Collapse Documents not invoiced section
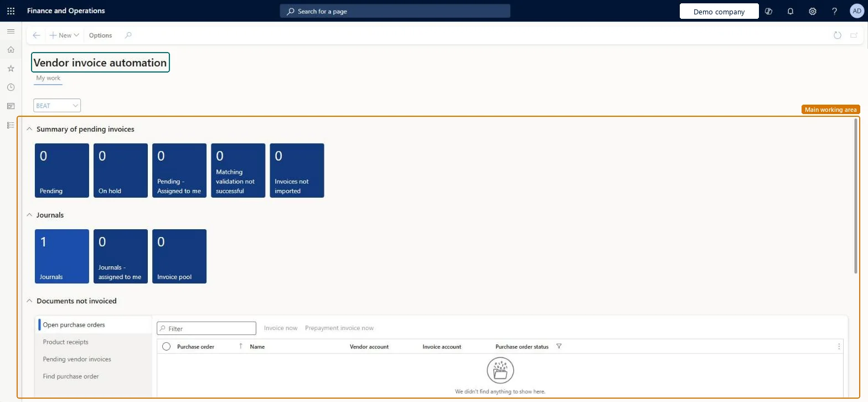This screenshot has height=402, width=868. [29, 301]
